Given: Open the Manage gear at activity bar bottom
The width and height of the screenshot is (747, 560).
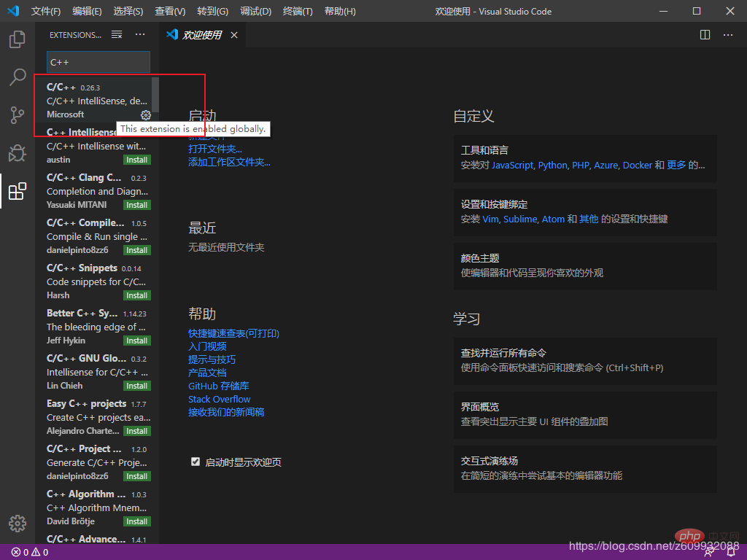Looking at the screenshot, I should pyautogui.click(x=18, y=523).
